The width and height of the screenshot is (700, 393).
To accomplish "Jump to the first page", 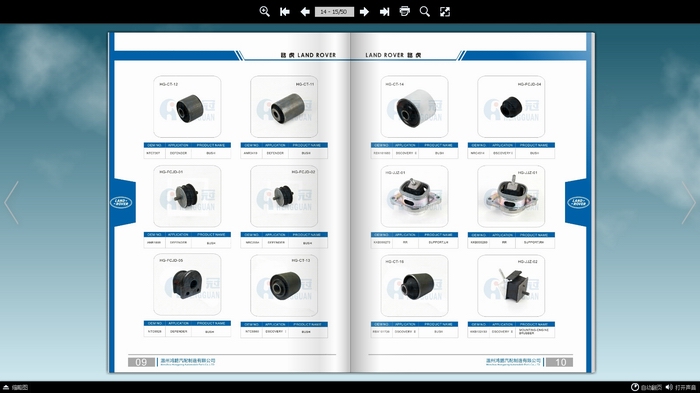I will [x=284, y=12].
